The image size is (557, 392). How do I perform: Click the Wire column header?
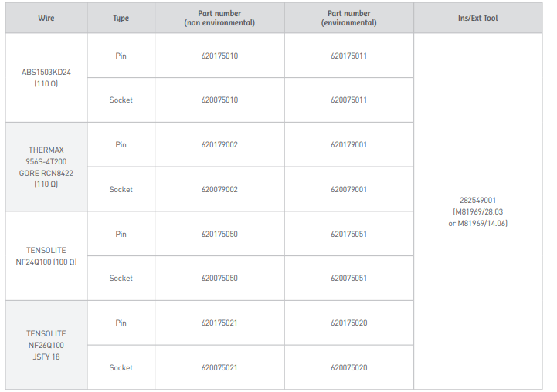click(x=46, y=18)
